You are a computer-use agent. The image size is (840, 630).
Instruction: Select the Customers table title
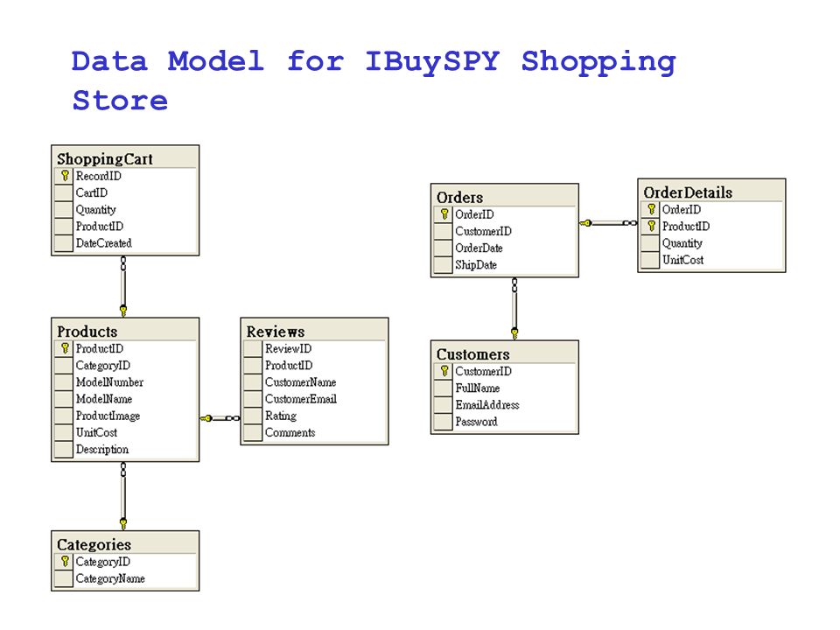pyautogui.click(x=473, y=354)
